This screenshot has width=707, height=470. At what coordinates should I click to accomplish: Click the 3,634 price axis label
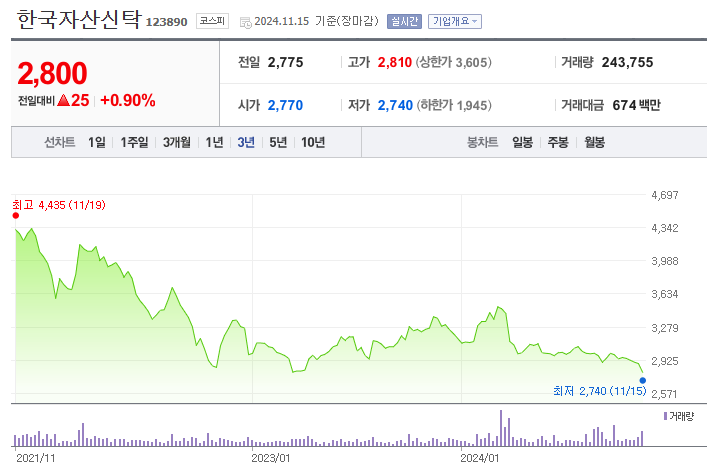[665, 295]
